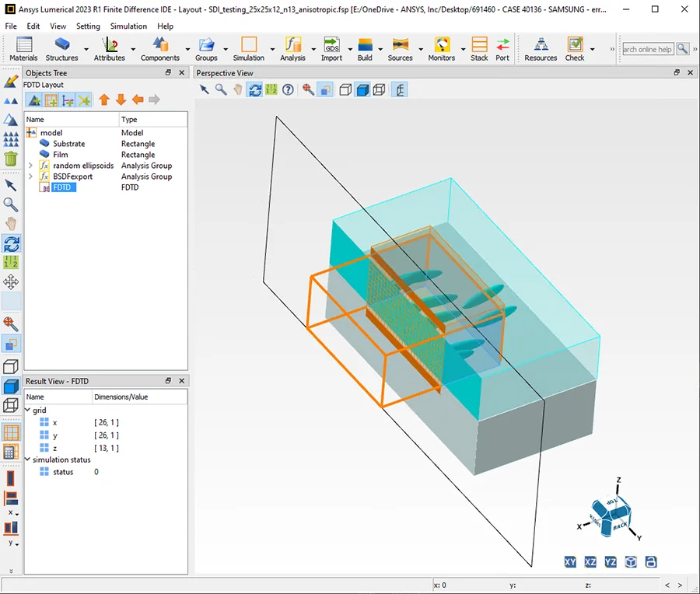Expand the random ellipsoids analysis group
Image resolution: width=700 pixels, height=594 pixels.
(x=30, y=166)
